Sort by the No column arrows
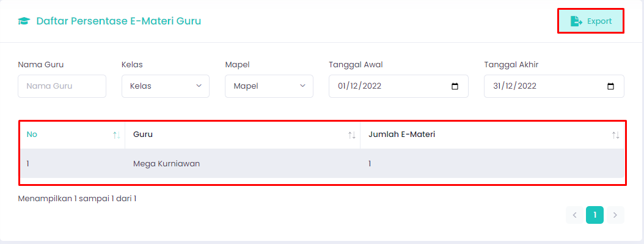 pyautogui.click(x=117, y=135)
